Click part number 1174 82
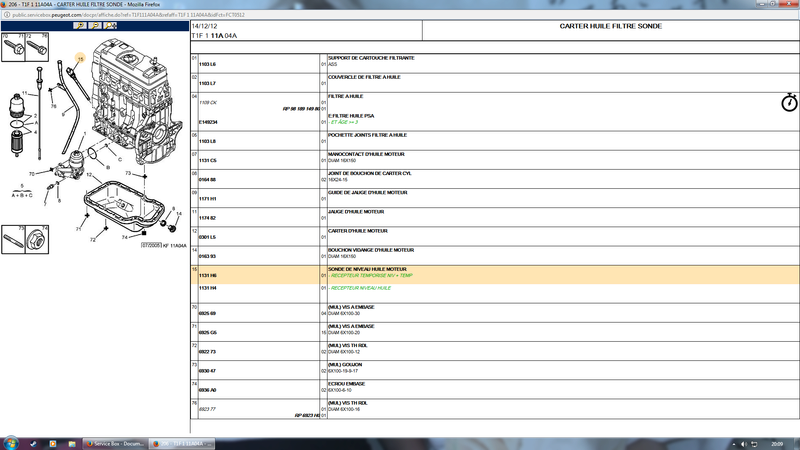The width and height of the screenshot is (800, 450). 207,218
